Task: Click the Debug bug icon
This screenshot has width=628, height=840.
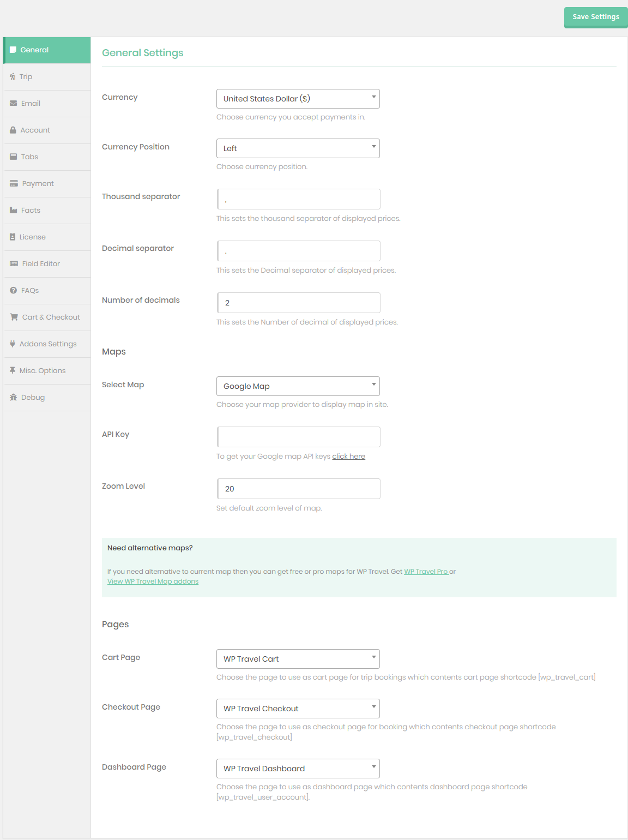Action: point(14,398)
